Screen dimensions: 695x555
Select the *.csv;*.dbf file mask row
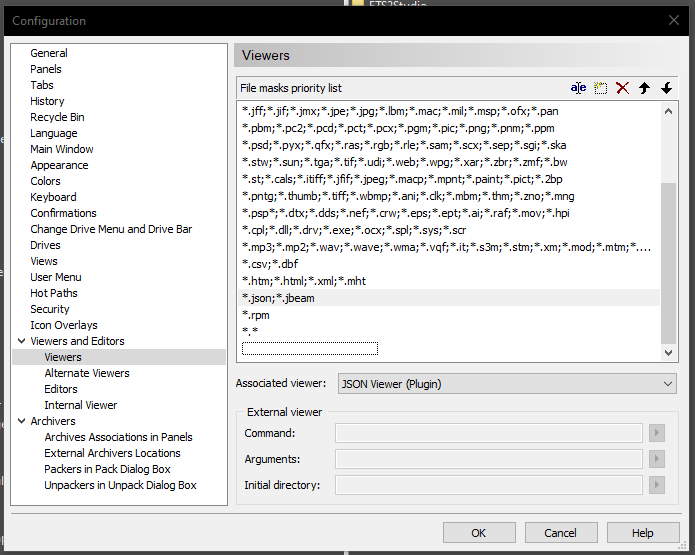coord(270,264)
